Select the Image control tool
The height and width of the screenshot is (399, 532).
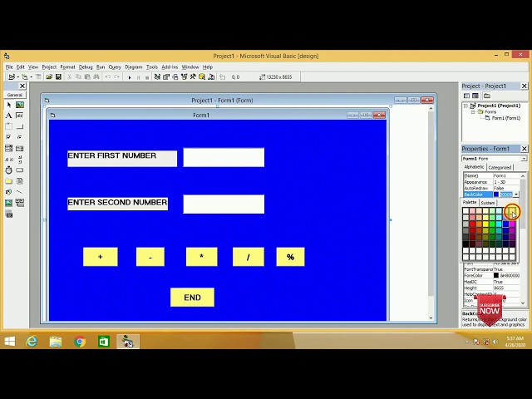click(9, 203)
